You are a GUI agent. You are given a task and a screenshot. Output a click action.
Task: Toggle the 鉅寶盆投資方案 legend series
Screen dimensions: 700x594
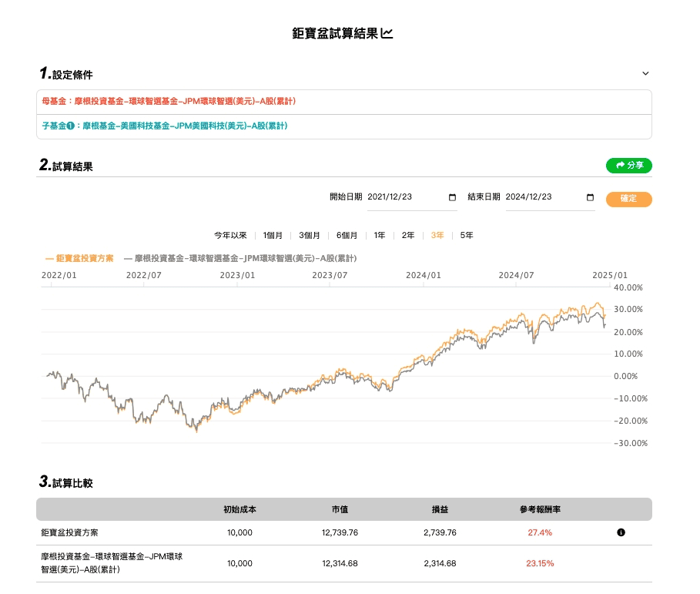coord(79,259)
